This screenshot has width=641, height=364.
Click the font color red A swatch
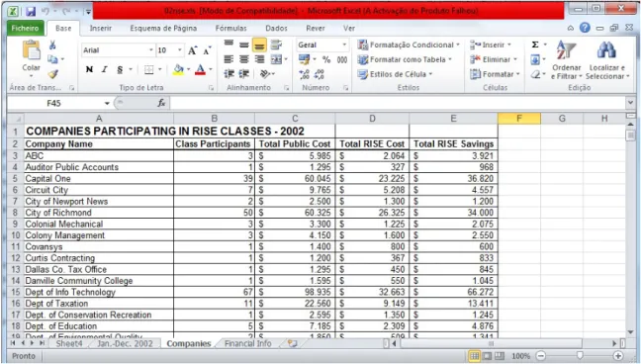[x=200, y=69]
